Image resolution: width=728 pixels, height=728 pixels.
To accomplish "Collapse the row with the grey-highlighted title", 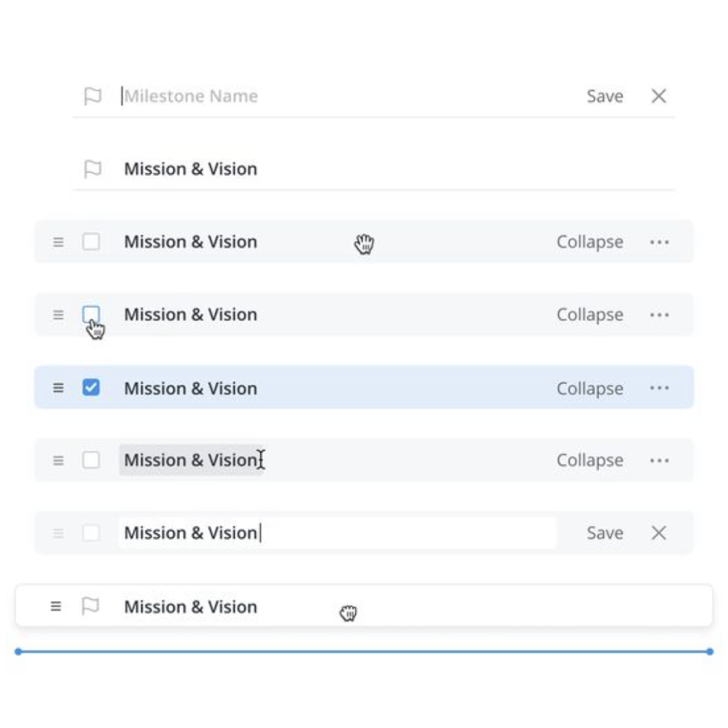I will (590, 460).
